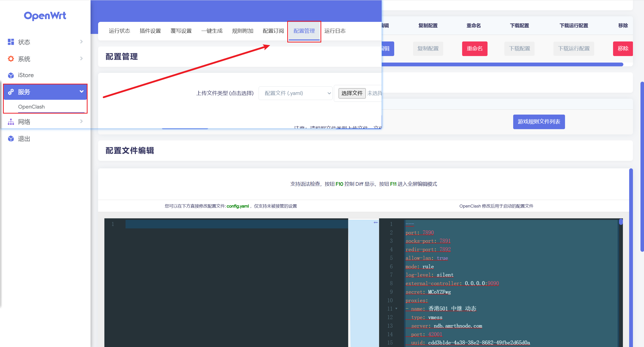
Task: Click line 1 in the left editor
Action: (237, 224)
